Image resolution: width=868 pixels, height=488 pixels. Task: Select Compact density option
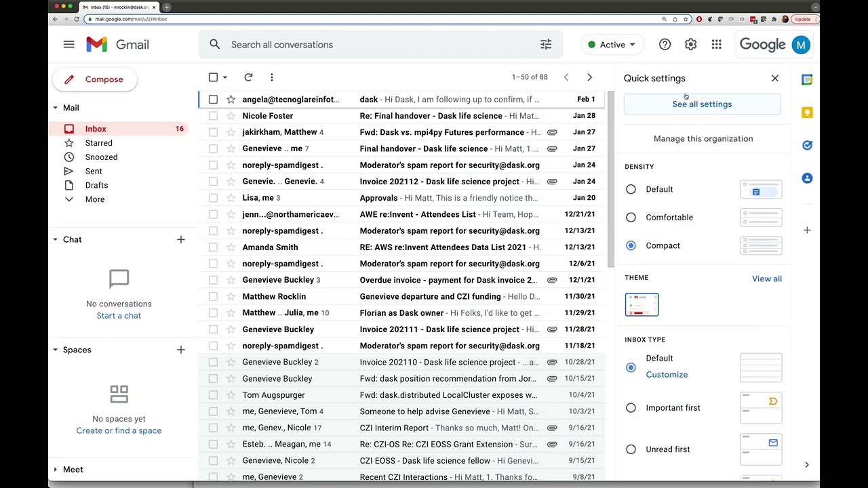[631, 245]
